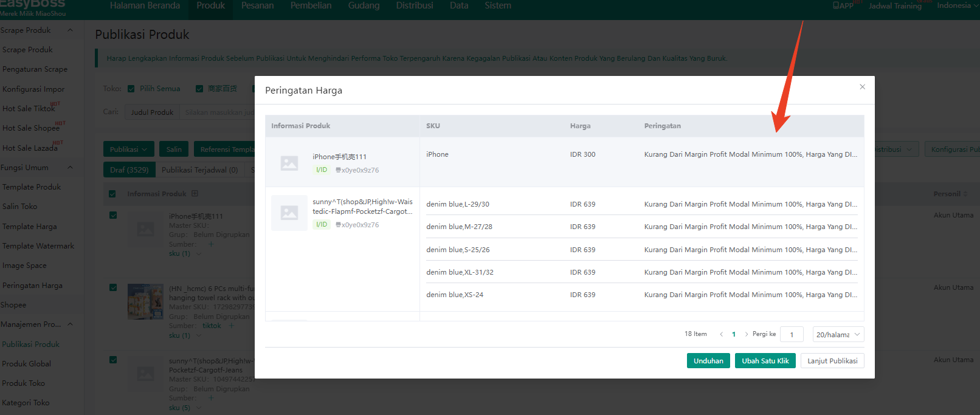Switch to Publikasi Terjadwal (0) tab
This screenshot has width=980, height=415.
pos(199,170)
